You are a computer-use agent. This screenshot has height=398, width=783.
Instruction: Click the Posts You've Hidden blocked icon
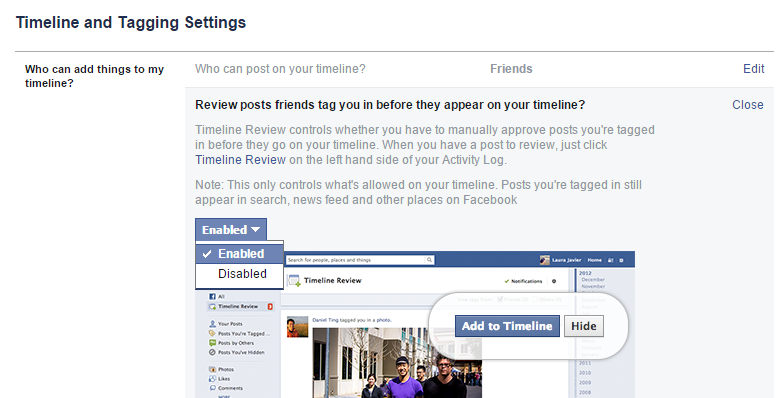pos(212,352)
